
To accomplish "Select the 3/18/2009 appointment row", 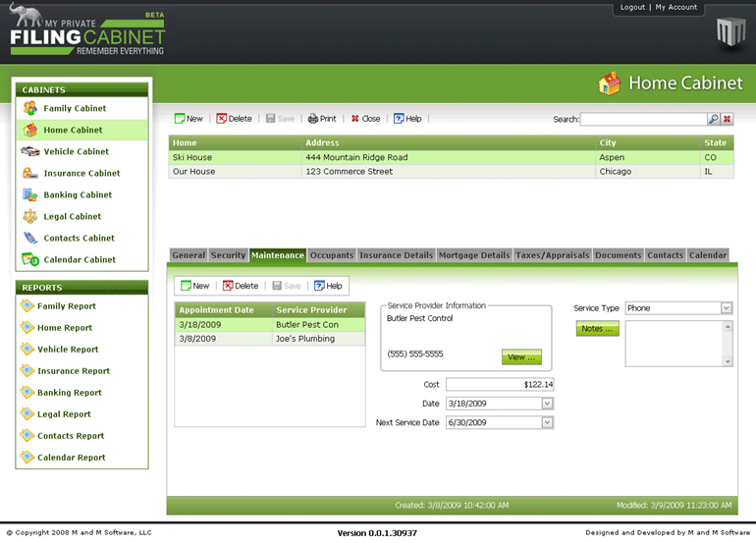I will click(x=270, y=325).
